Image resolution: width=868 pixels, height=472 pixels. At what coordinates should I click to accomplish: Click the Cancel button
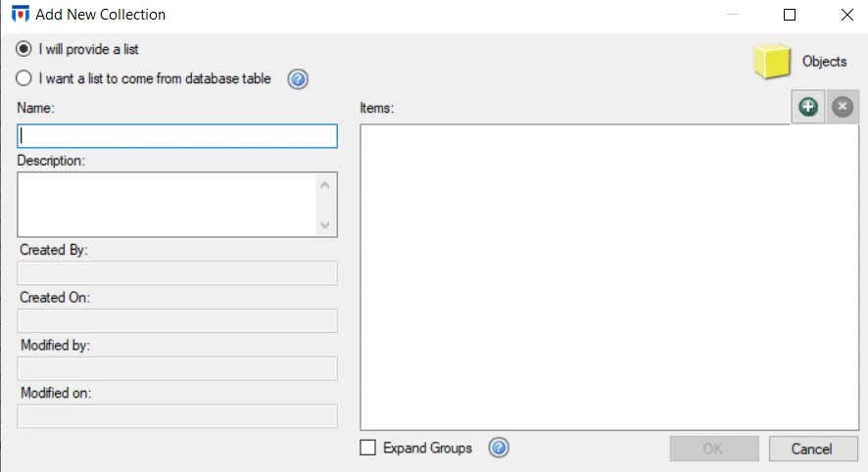[813, 448]
